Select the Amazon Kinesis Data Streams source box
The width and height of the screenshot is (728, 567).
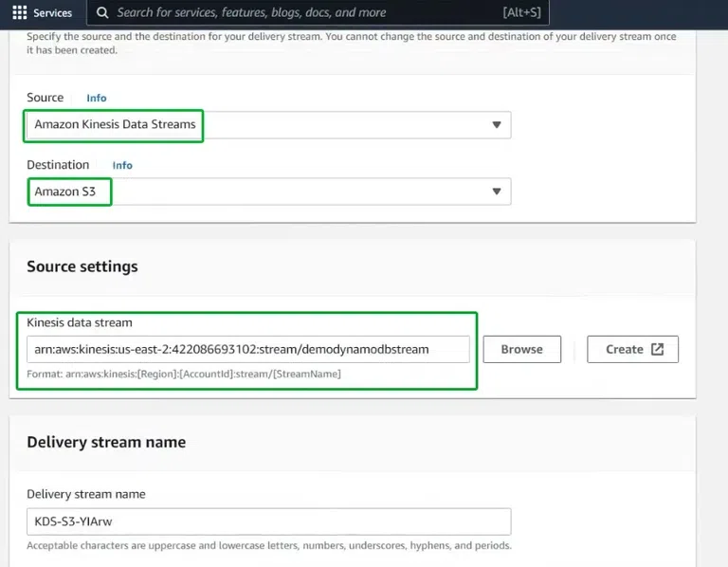269,124
